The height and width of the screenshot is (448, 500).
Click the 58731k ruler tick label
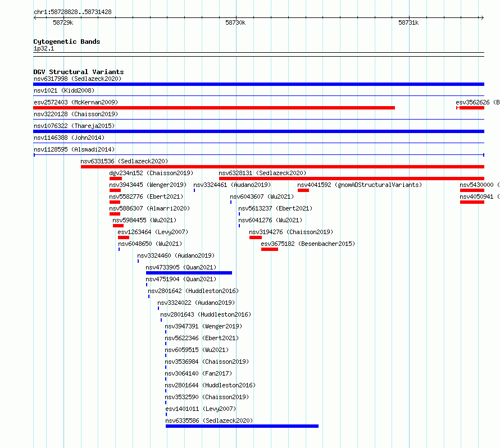pos(408,22)
